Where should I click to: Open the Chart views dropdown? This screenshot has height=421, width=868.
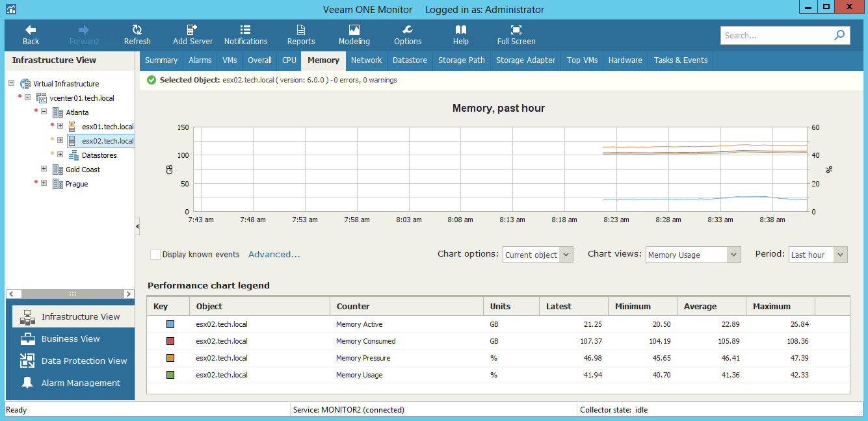tap(694, 255)
